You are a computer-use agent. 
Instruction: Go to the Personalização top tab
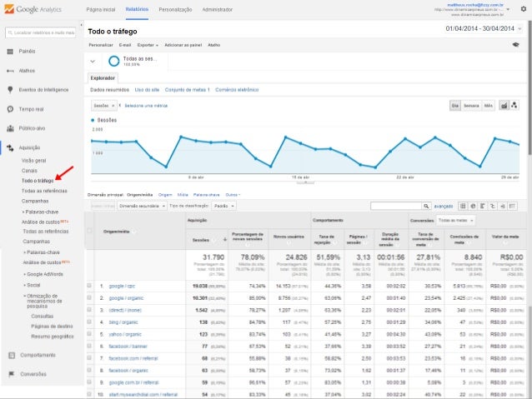175,8
